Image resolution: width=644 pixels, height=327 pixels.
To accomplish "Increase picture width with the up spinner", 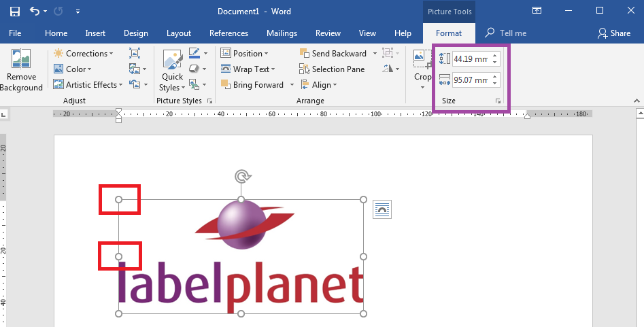I will (x=495, y=77).
